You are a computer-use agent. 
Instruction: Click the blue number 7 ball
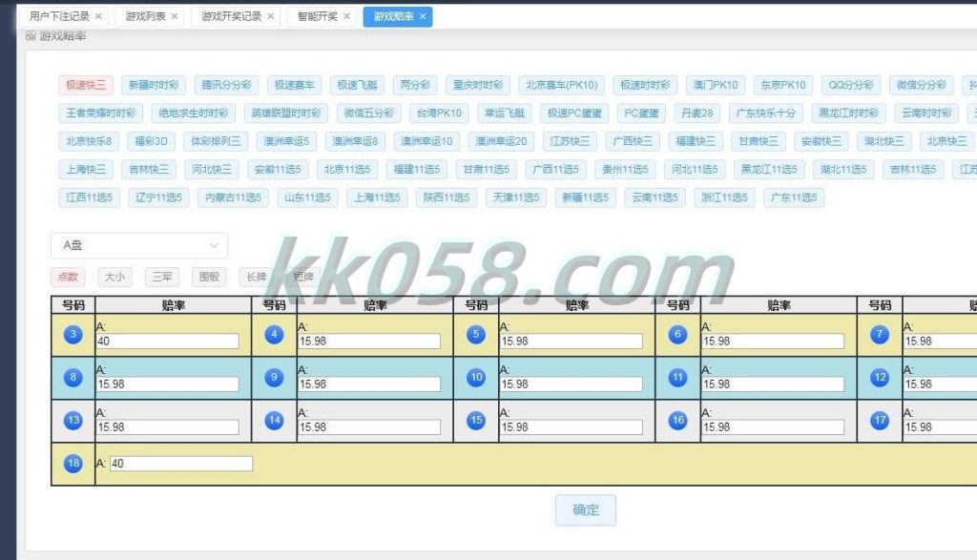[x=880, y=335]
